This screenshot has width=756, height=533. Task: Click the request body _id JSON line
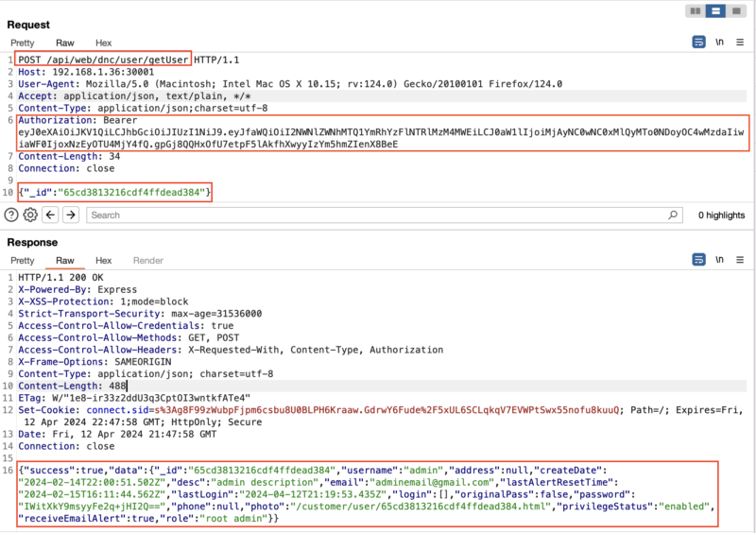(x=113, y=193)
